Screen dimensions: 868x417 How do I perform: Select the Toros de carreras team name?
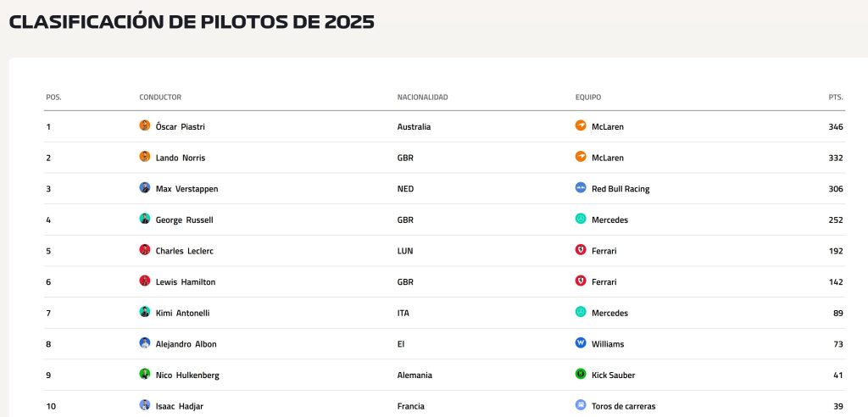(623, 406)
